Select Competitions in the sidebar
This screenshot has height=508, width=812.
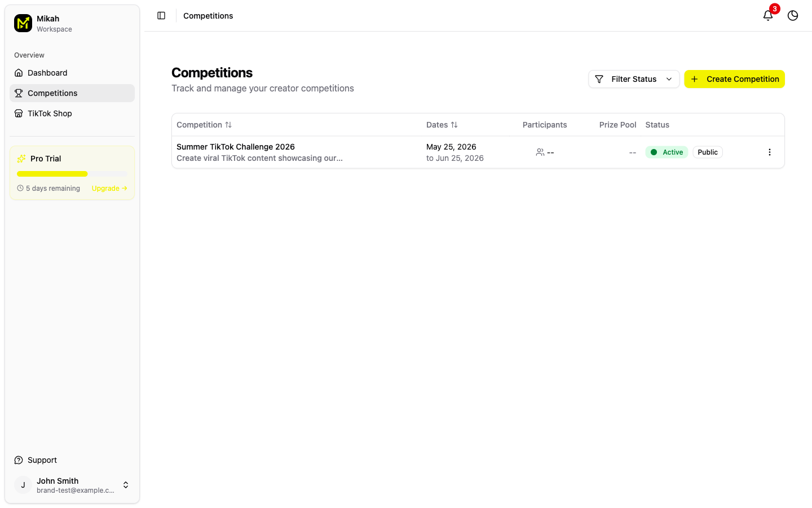[x=72, y=93]
